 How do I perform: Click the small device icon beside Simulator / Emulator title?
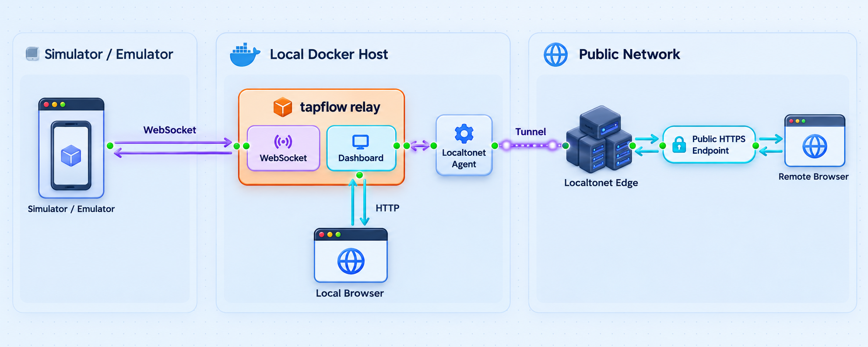(x=32, y=54)
